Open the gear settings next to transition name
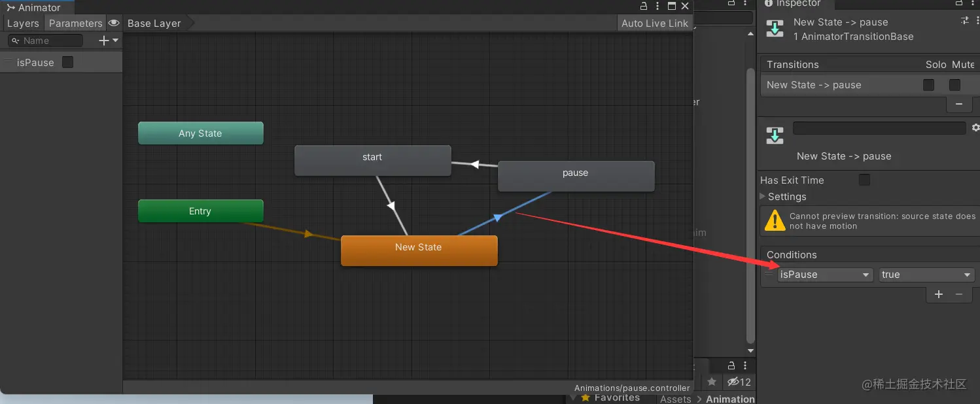980x404 pixels. click(975, 127)
